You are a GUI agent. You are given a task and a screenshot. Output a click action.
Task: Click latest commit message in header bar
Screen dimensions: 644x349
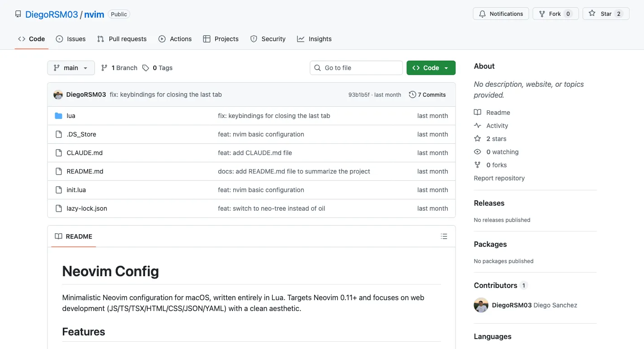[x=166, y=94]
